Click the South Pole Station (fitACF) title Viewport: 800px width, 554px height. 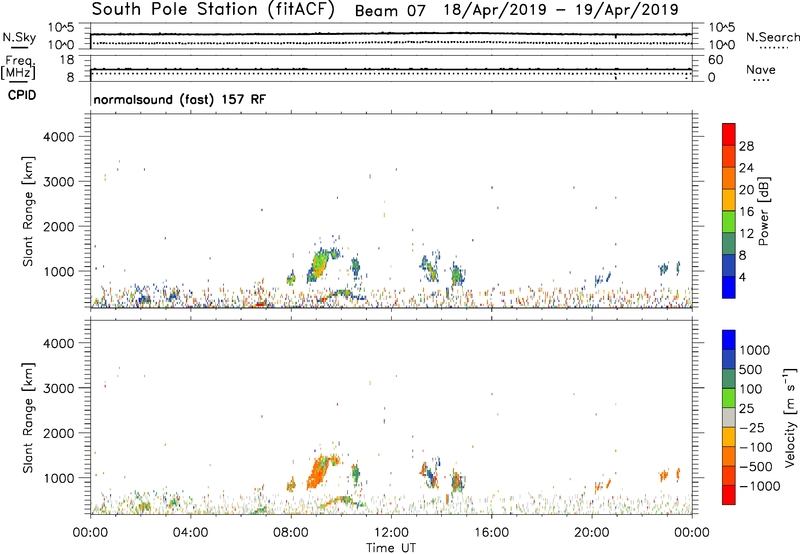pos(213,10)
